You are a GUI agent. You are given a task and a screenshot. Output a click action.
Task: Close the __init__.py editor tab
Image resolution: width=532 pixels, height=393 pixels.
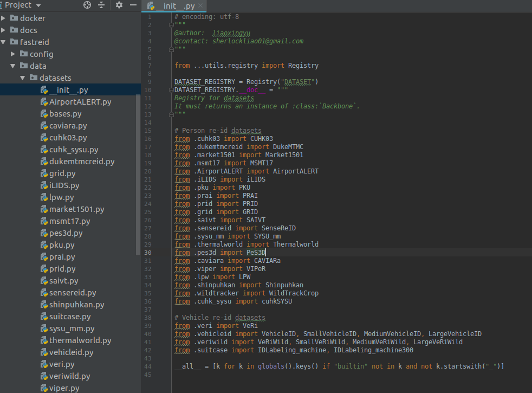pos(200,5)
